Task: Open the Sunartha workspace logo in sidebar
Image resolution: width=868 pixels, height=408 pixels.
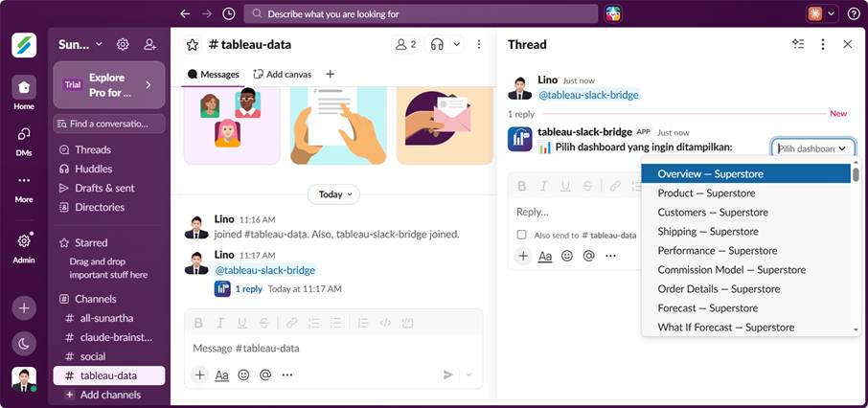Action: (24, 45)
